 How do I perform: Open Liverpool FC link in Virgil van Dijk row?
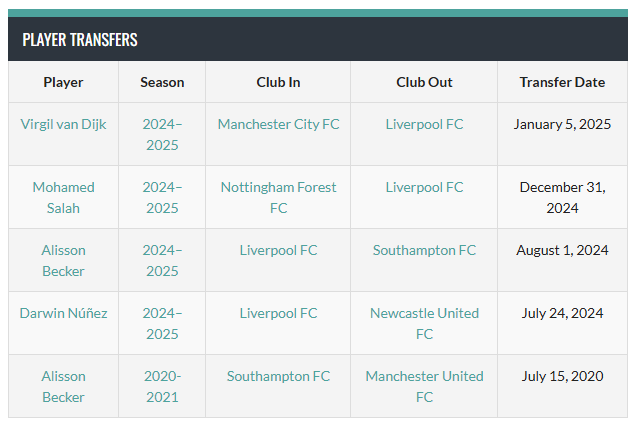tap(424, 124)
